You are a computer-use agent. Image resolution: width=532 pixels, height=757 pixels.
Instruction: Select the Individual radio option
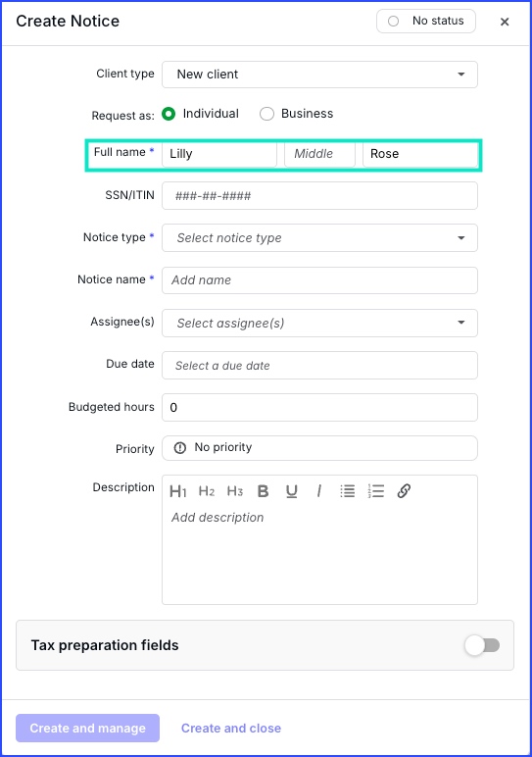[x=169, y=114]
